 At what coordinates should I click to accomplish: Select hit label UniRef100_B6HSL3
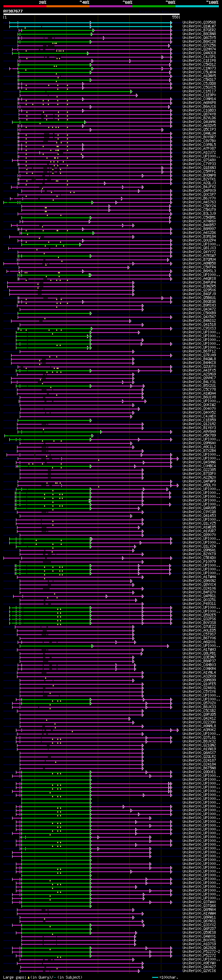click(x=199, y=271)
